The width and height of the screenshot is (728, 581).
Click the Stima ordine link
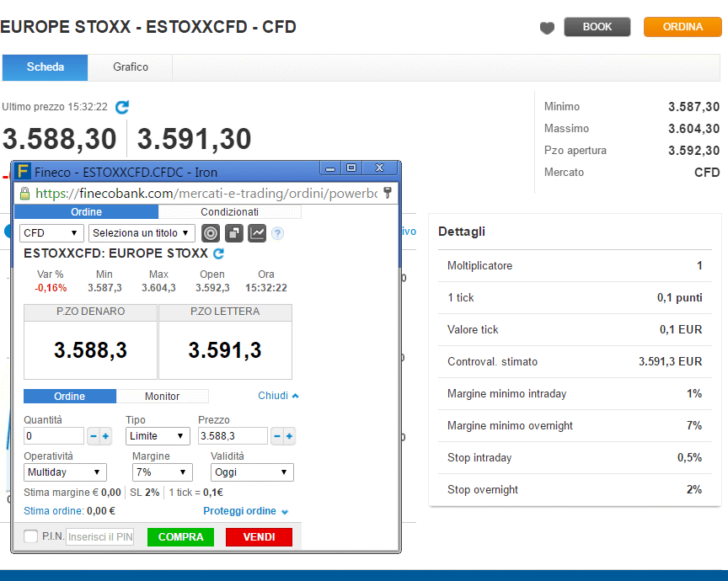[53, 511]
